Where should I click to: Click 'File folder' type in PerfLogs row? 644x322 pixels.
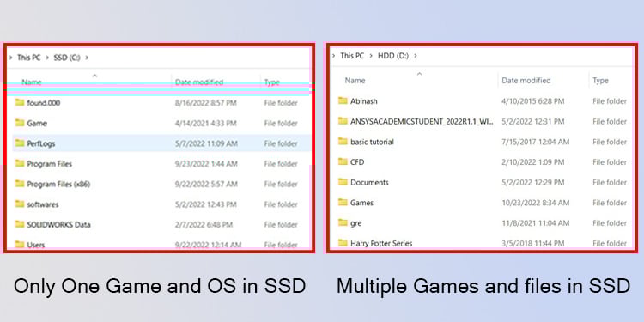point(281,143)
